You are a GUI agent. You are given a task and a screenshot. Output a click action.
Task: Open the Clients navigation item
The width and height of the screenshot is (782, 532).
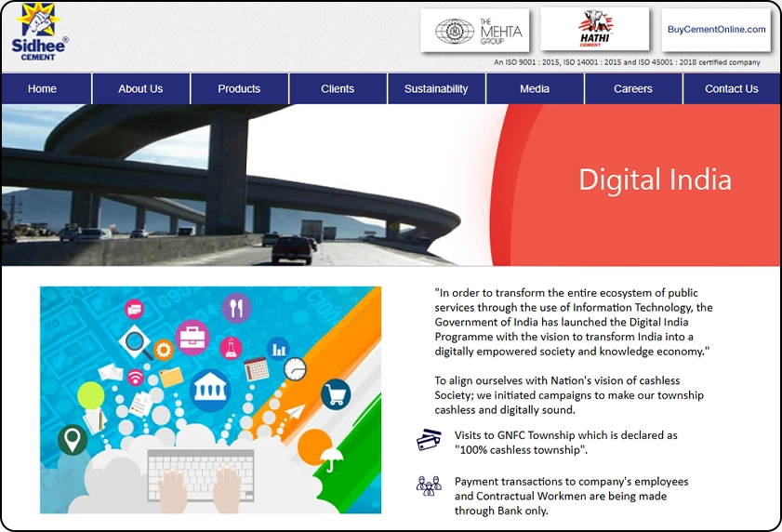338,89
